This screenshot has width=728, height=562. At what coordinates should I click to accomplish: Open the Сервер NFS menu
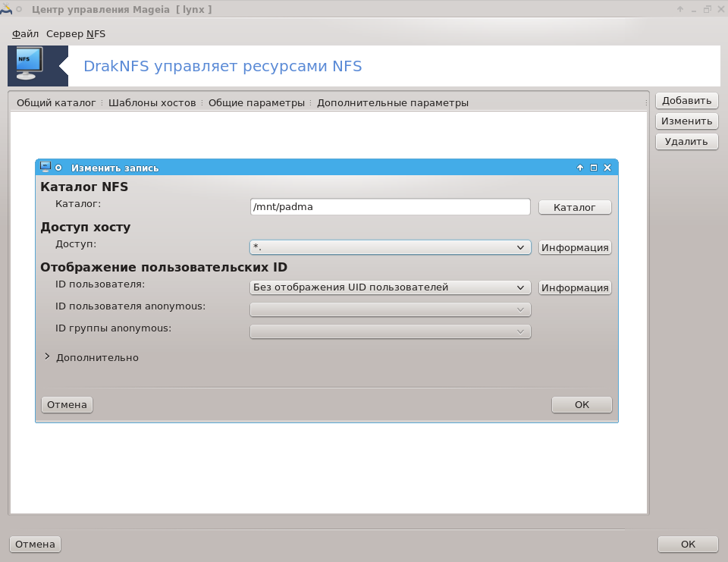click(76, 34)
